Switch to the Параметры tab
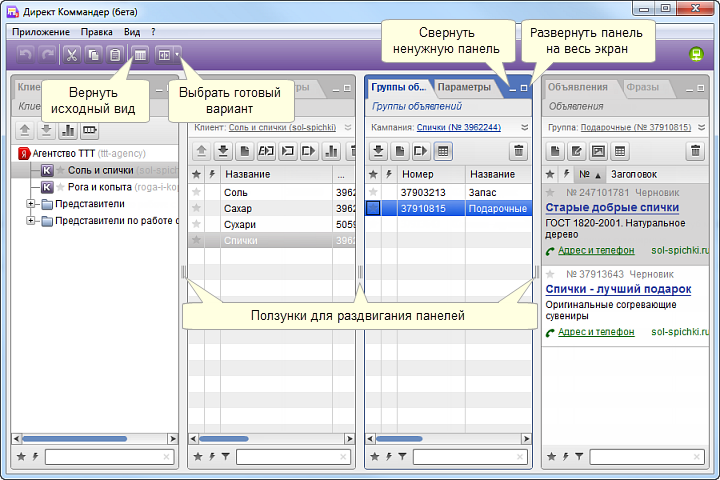This screenshot has height=480, width=720. pyautogui.click(x=464, y=87)
